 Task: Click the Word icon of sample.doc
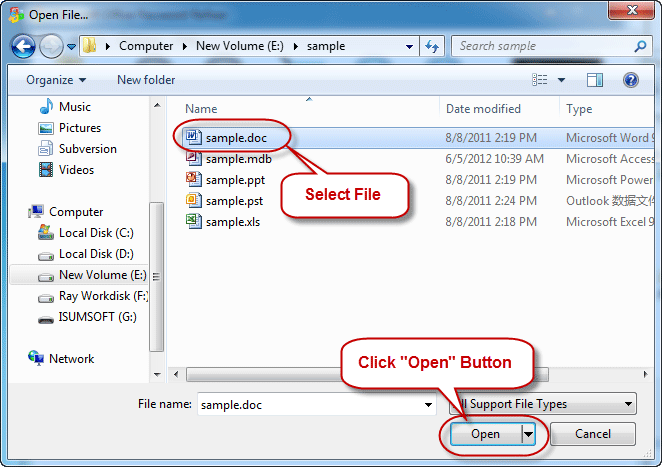[x=194, y=137]
